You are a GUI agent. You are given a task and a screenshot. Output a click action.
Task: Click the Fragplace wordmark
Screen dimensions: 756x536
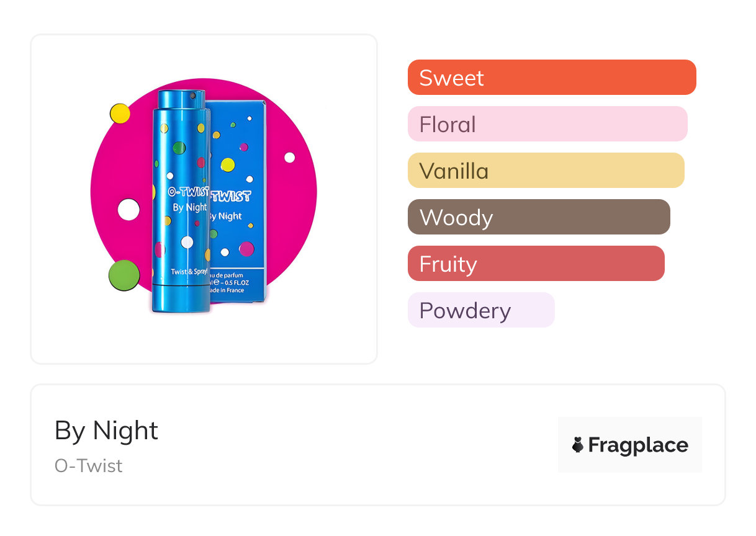coord(638,445)
